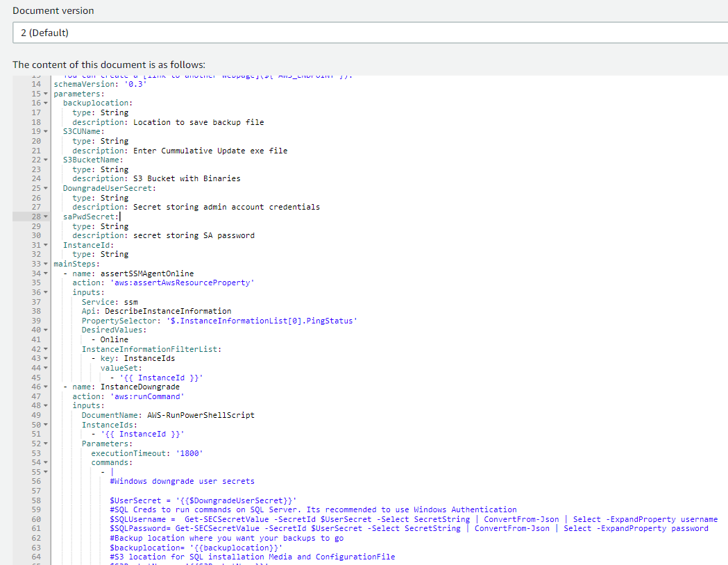Collapse the saPwdSecret parameter block
The width and height of the screenshot is (728, 565).
[x=46, y=217]
